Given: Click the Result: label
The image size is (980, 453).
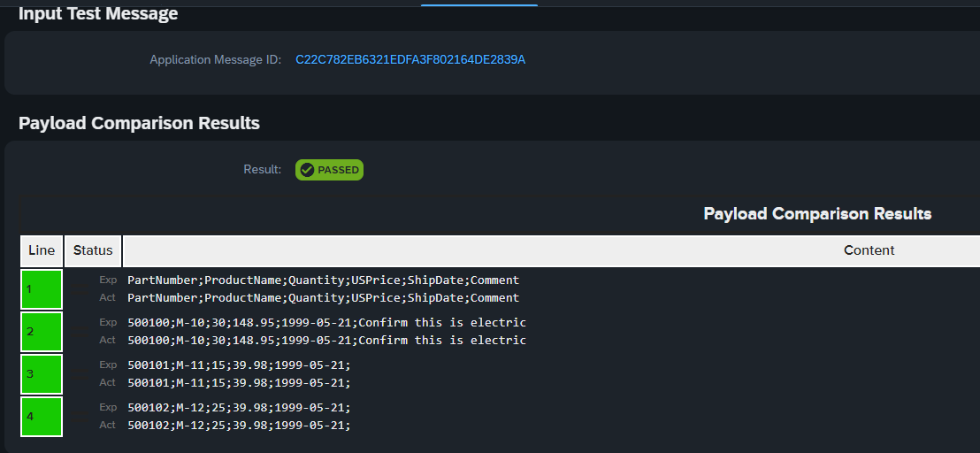Looking at the screenshot, I should coord(263,170).
